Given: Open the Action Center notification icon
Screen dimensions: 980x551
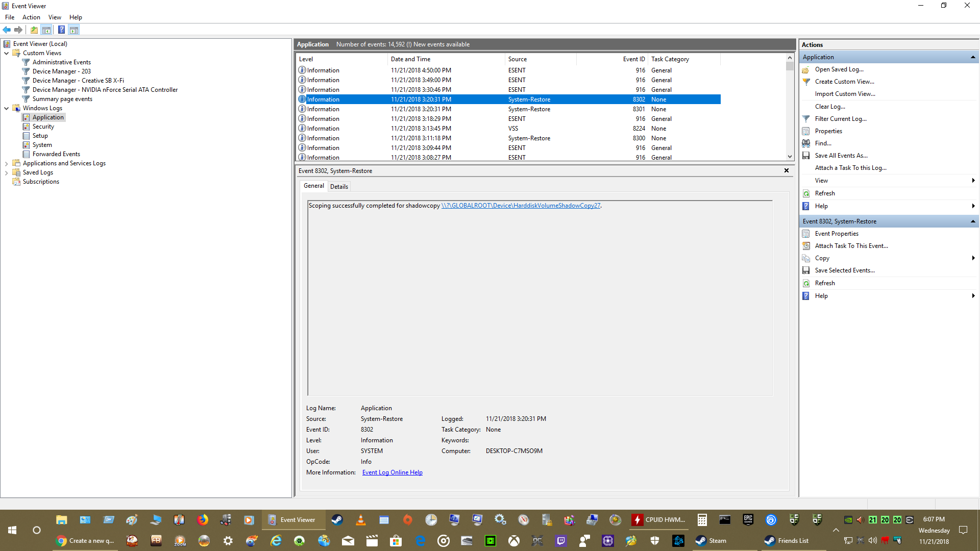Looking at the screenshot, I should point(963,530).
